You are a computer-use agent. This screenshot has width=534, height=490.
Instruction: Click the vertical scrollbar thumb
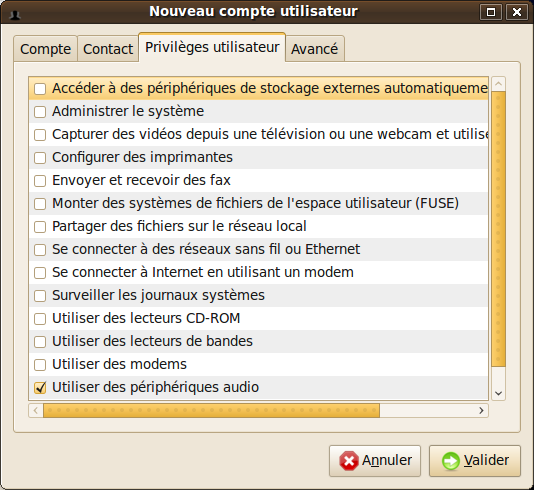pyautogui.click(x=499, y=229)
